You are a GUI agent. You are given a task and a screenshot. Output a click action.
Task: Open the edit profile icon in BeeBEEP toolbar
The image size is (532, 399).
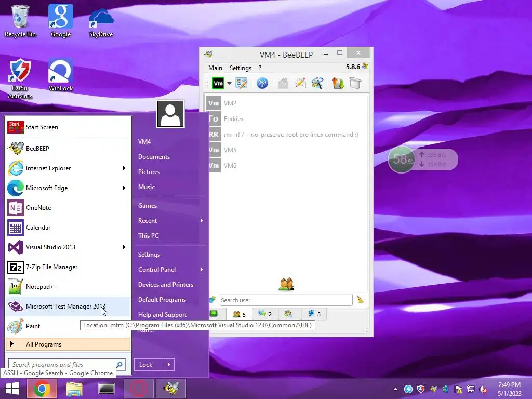pyautogui.click(x=242, y=83)
